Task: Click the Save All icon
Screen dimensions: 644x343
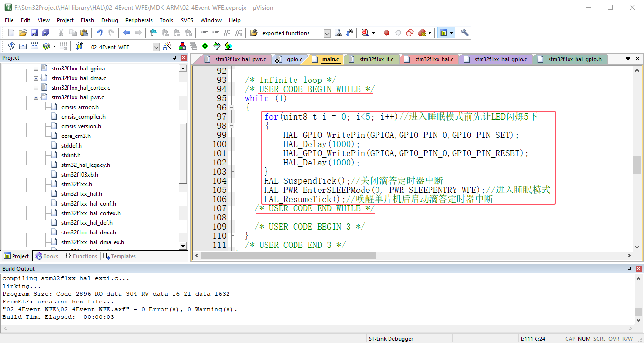Action: pos(46,33)
